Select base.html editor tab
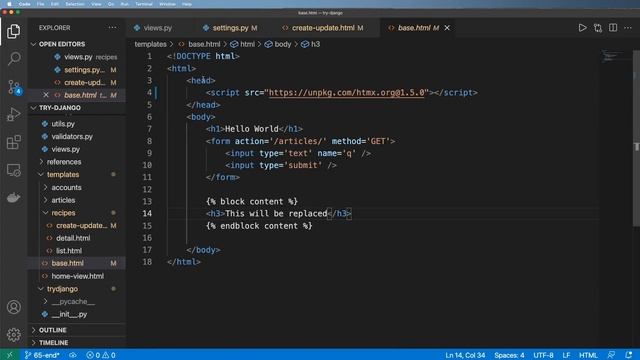Screen dimensions: 640x360 tap(413, 28)
